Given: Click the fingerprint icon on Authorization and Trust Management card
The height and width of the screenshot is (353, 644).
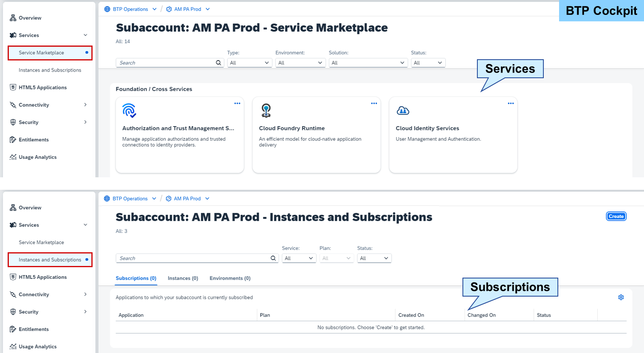Looking at the screenshot, I should 129,110.
